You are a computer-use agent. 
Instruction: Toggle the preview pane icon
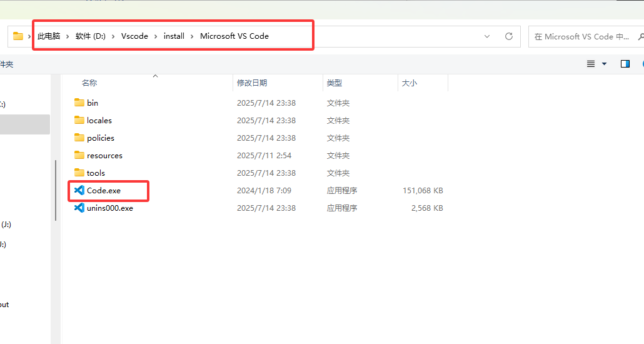pos(625,64)
